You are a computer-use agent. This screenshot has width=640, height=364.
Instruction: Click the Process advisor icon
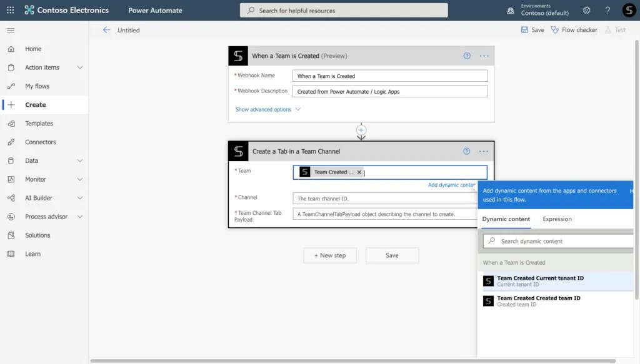point(11,217)
